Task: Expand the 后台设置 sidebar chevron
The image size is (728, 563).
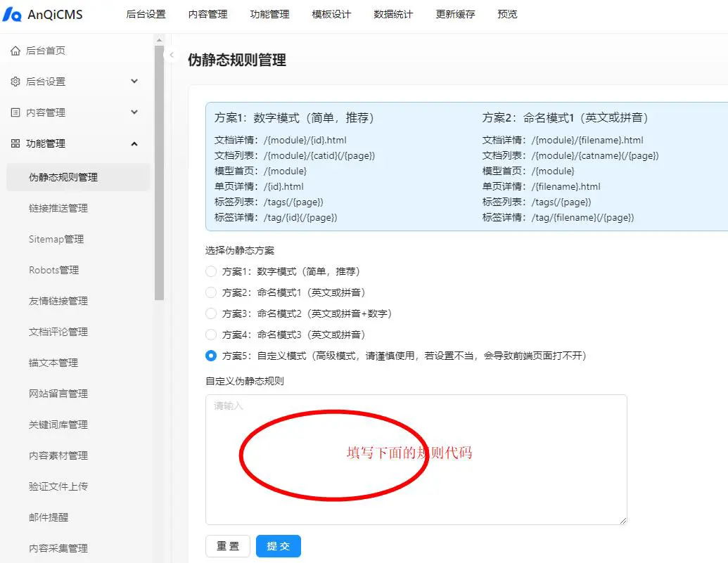Action: [x=134, y=82]
